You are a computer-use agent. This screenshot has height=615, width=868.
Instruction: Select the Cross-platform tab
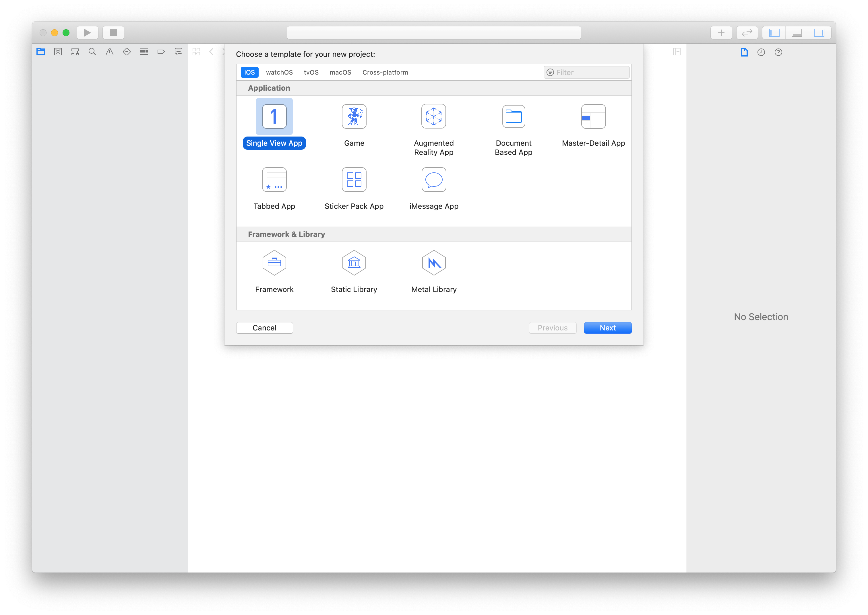click(x=385, y=72)
